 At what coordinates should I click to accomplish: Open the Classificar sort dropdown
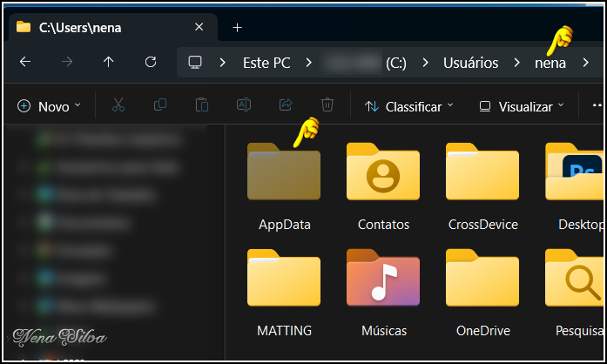[x=408, y=106]
